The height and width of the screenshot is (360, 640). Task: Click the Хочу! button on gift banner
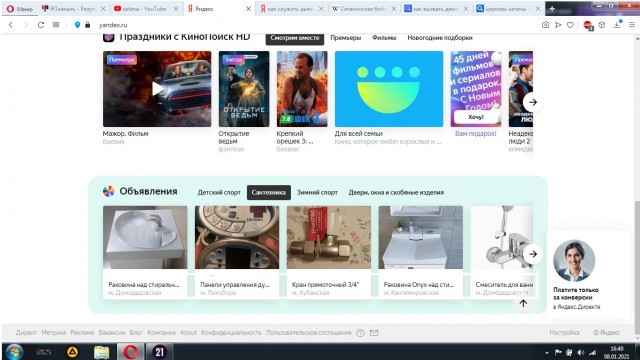pos(476,117)
